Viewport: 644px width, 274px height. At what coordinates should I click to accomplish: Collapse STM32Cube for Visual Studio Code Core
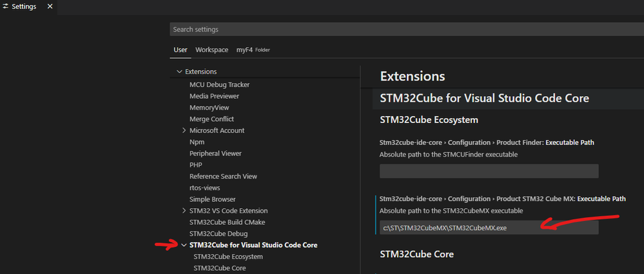click(184, 245)
